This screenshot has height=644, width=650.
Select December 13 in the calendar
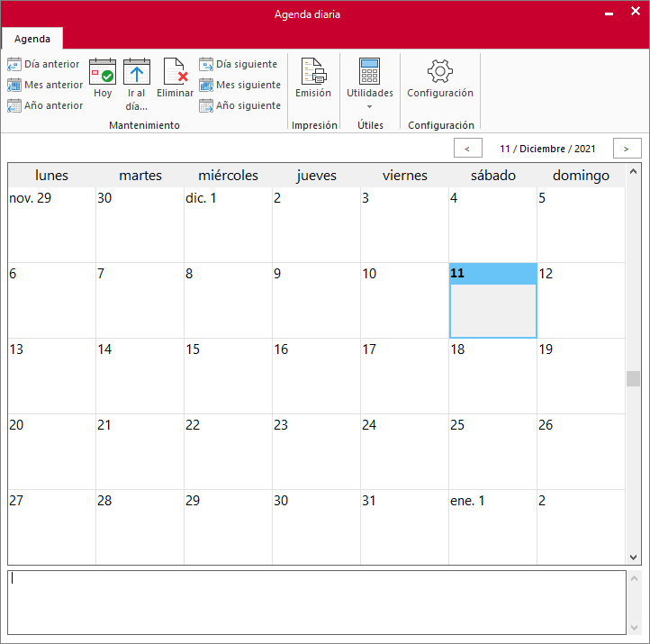(x=52, y=376)
